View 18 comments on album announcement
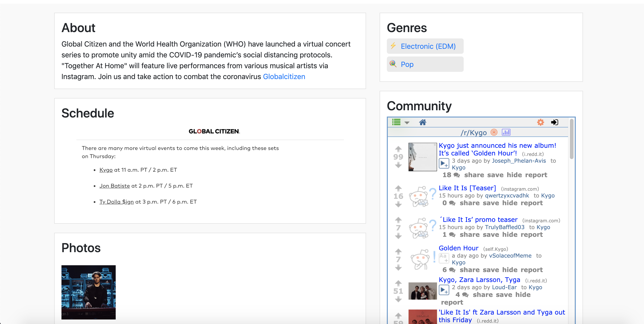The height and width of the screenshot is (324, 644). point(451,175)
